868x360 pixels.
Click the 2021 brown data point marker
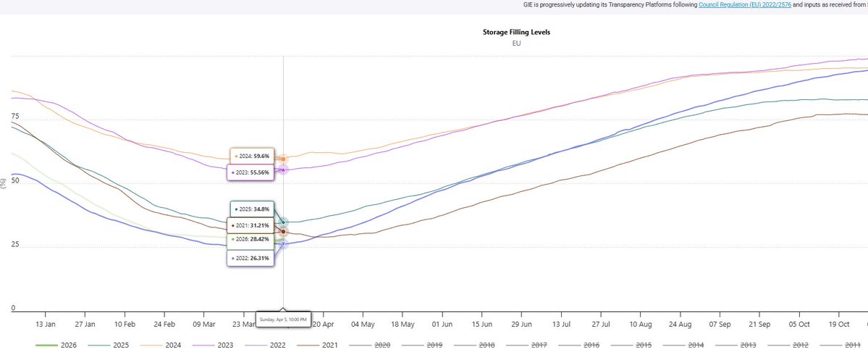pos(284,232)
